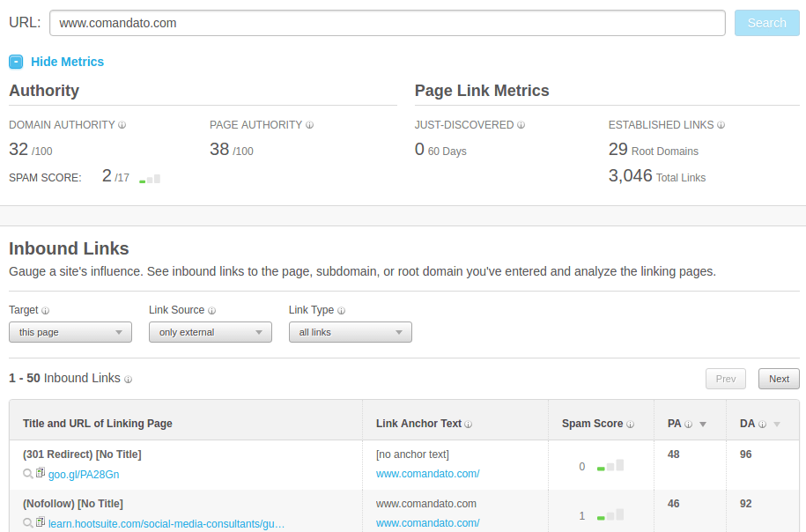
Task: Click Title and URL of Linking Page header
Action: (x=98, y=424)
